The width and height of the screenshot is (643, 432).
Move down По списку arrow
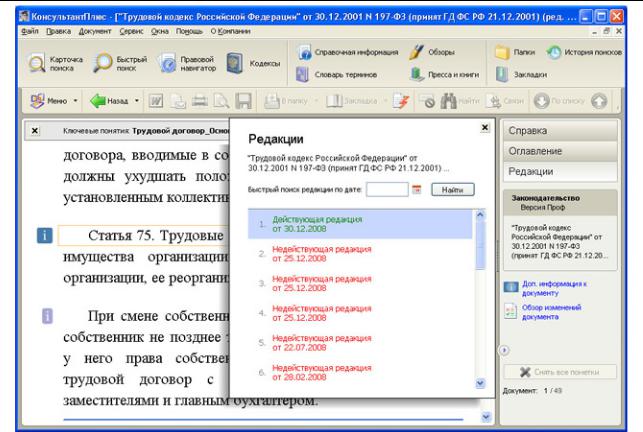point(559,101)
